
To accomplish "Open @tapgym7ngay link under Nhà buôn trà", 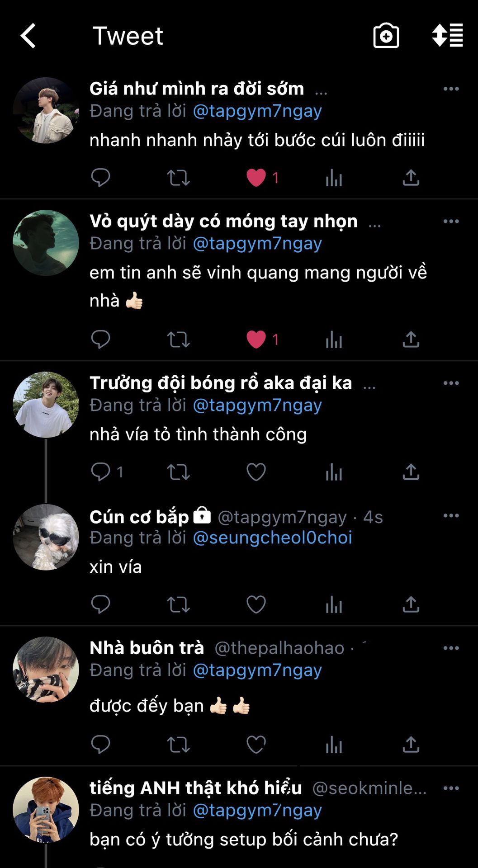I will (257, 670).
